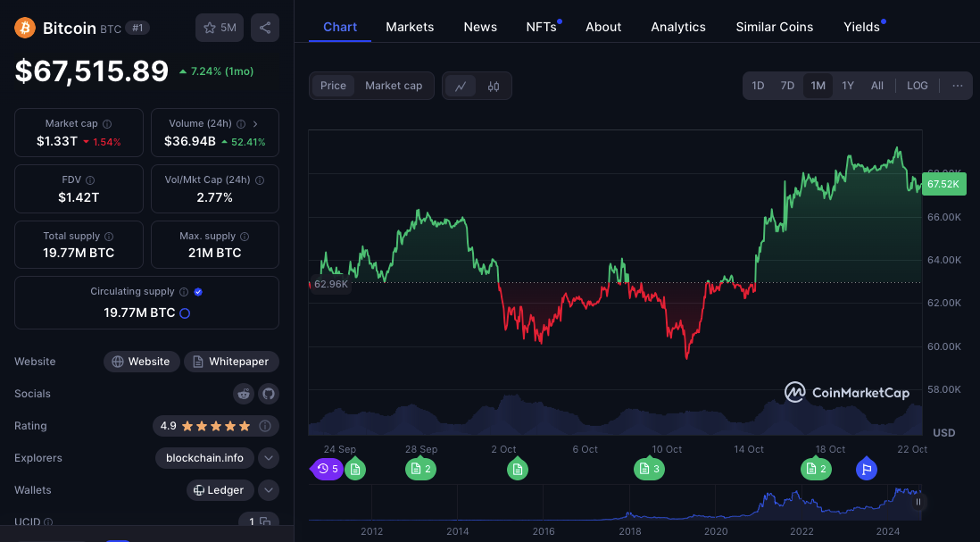Open news marker with 2 near 18 Oct
This screenshot has height=542, width=980.
[817, 469]
